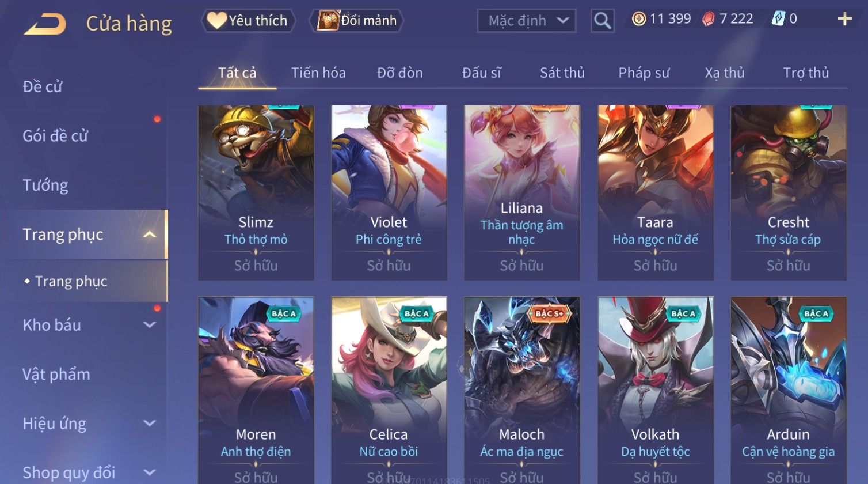
Task: Select the Sát thủ category tab
Action: click(562, 73)
